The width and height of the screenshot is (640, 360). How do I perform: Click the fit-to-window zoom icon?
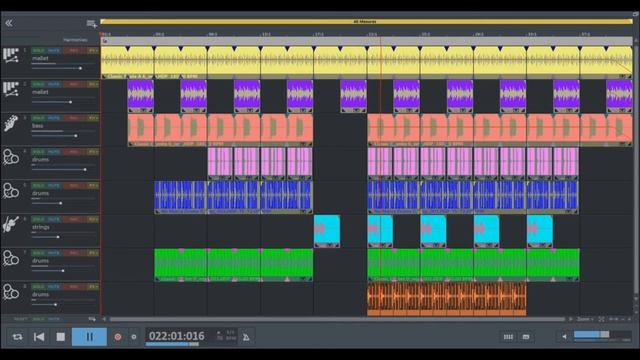[602, 319]
